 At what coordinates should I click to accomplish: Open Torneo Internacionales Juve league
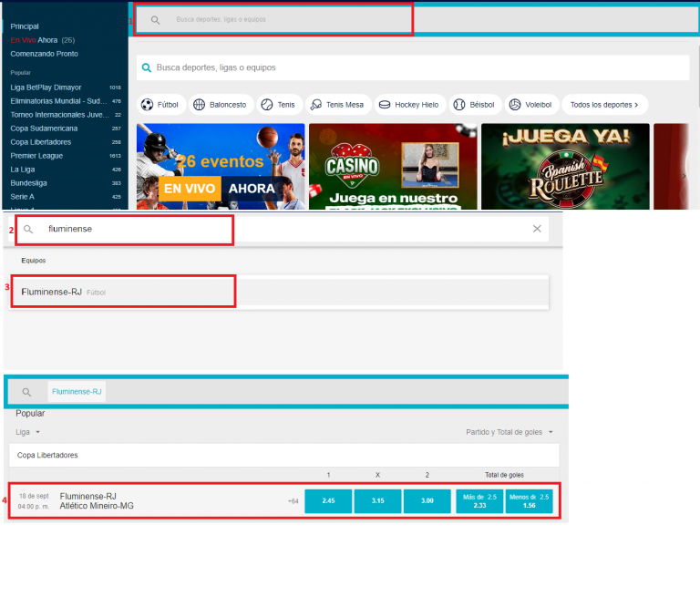(x=66, y=115)
